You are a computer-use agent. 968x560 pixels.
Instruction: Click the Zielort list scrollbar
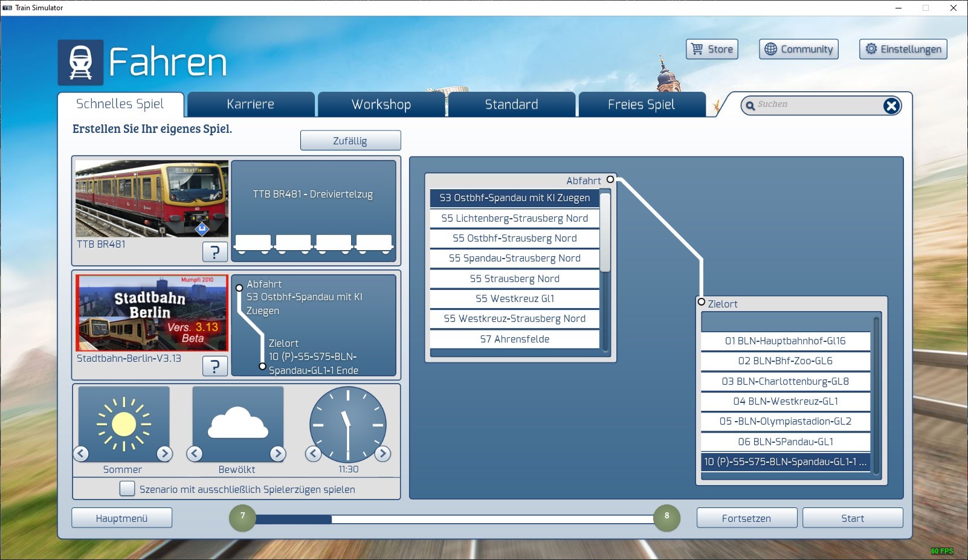coord(876,396)
